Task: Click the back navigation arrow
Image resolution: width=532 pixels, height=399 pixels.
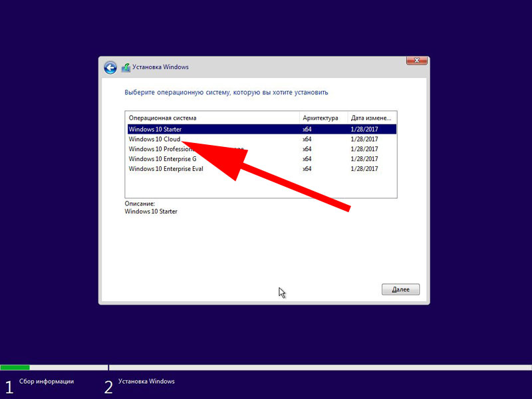Action: pyautogui.click(x=110, y=66)
